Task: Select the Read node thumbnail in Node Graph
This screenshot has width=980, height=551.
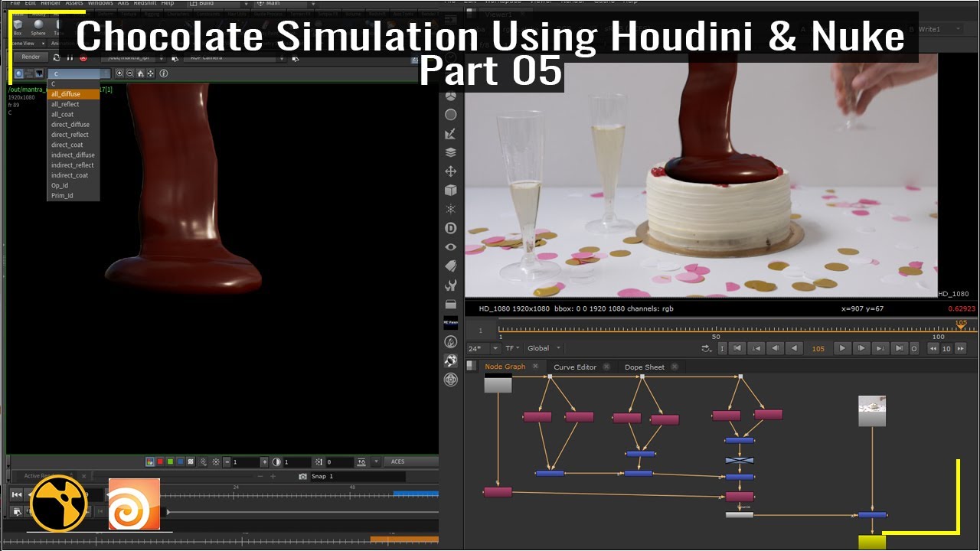Action: click(x=872, y=411)
